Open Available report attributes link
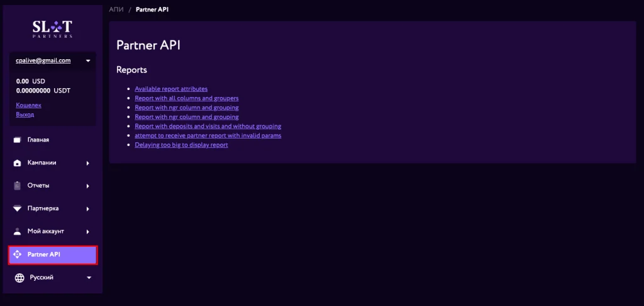The width and height of the screenshot is (644, 306). [171, 89]
